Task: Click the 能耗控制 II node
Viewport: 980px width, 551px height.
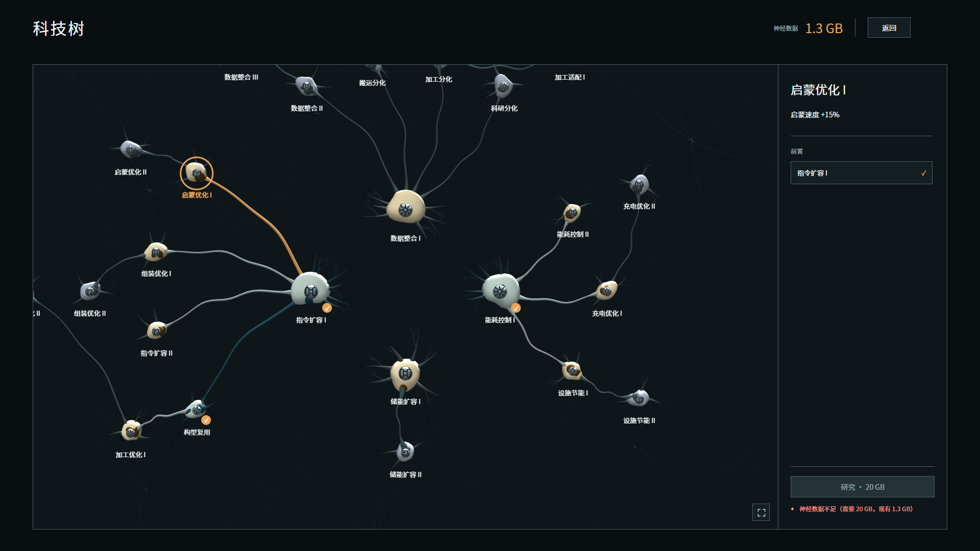Action: [x=572, y=213]
